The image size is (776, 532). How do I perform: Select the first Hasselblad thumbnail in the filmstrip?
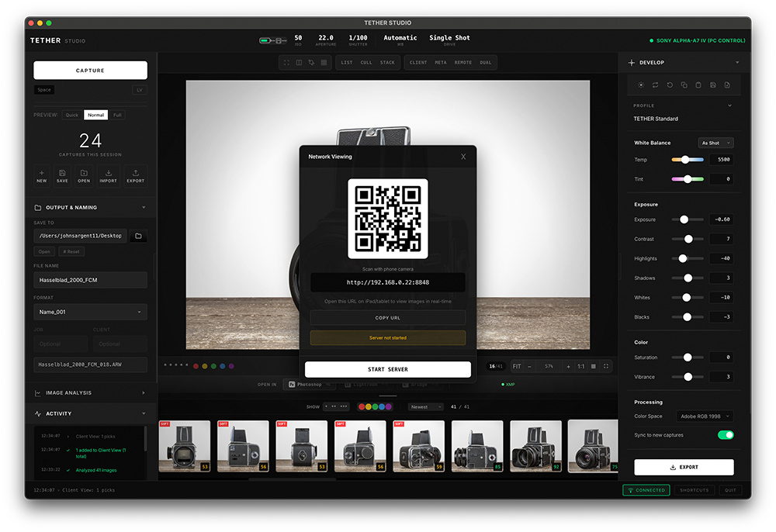tap(185, 446)
